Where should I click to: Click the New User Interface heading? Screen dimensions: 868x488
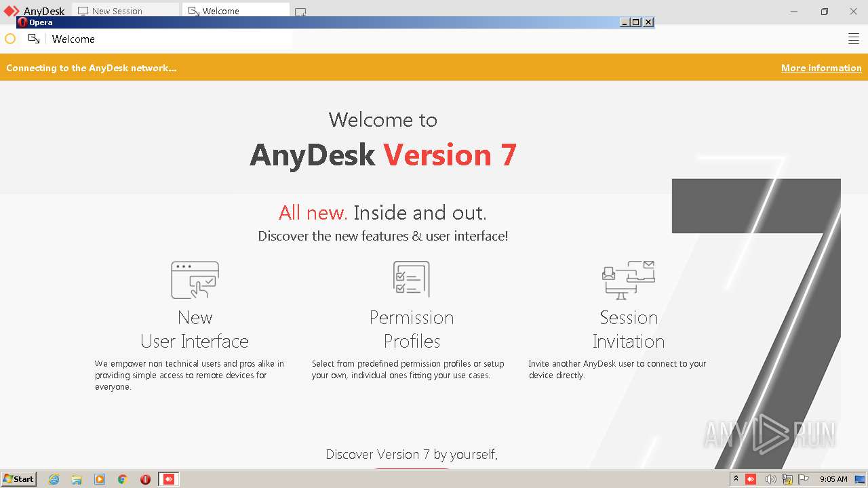click(x=195, y=329)
